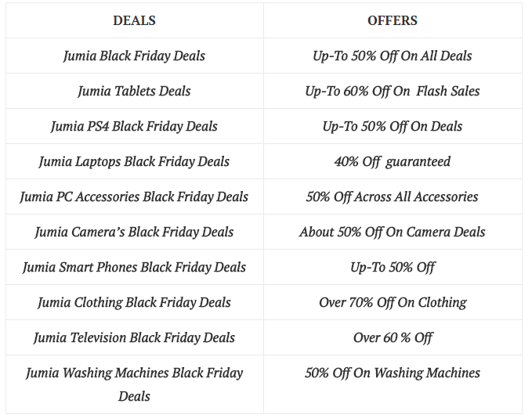Click the Jumia Tablets Deals cell
The height and width of the screenshot is (418, 532).
coord(134,91)
